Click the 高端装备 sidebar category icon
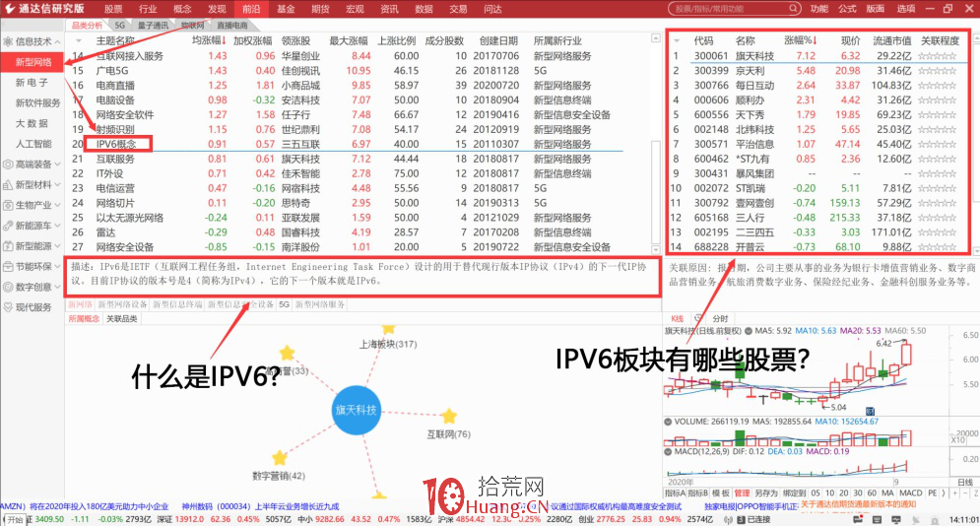This screenshot has width=980, height=526. point(8,164)
